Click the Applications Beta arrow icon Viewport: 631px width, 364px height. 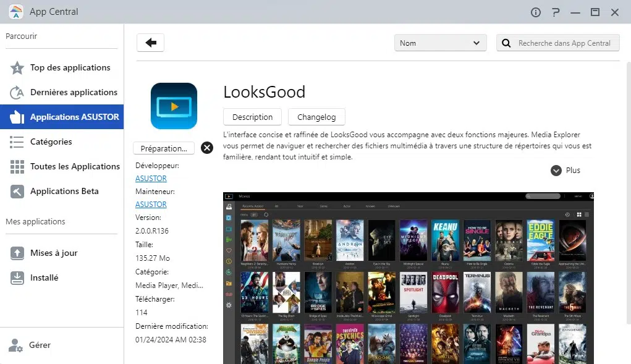coord(17,192)
